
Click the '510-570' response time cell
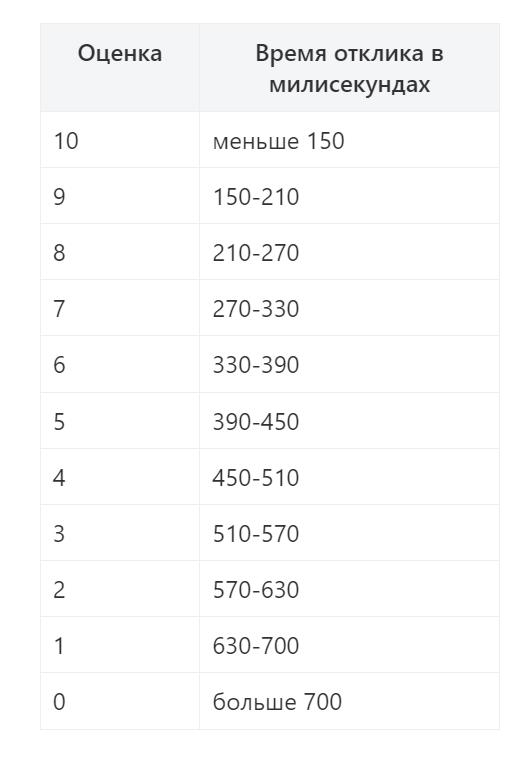pyautogui.click(x=349, y=533)
